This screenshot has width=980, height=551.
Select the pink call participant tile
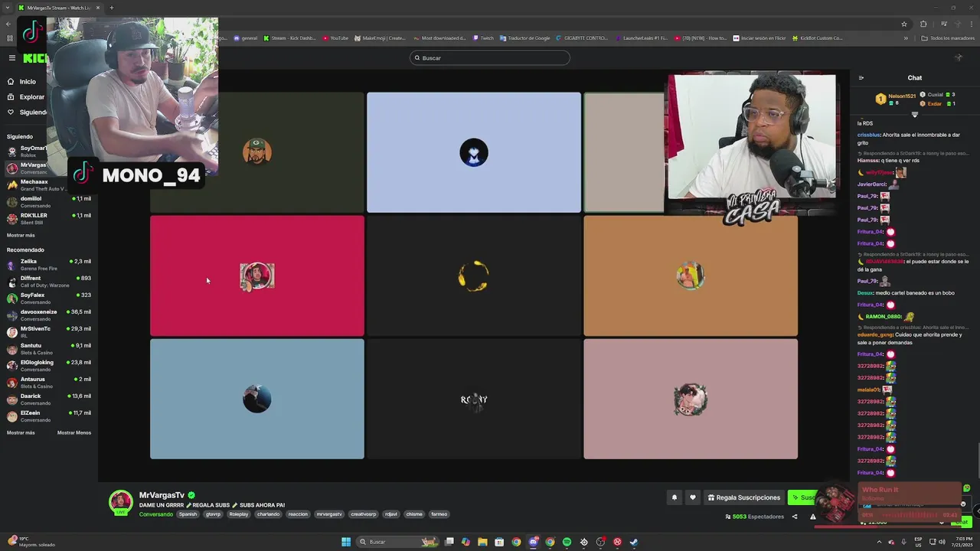[x=691, y=399]
